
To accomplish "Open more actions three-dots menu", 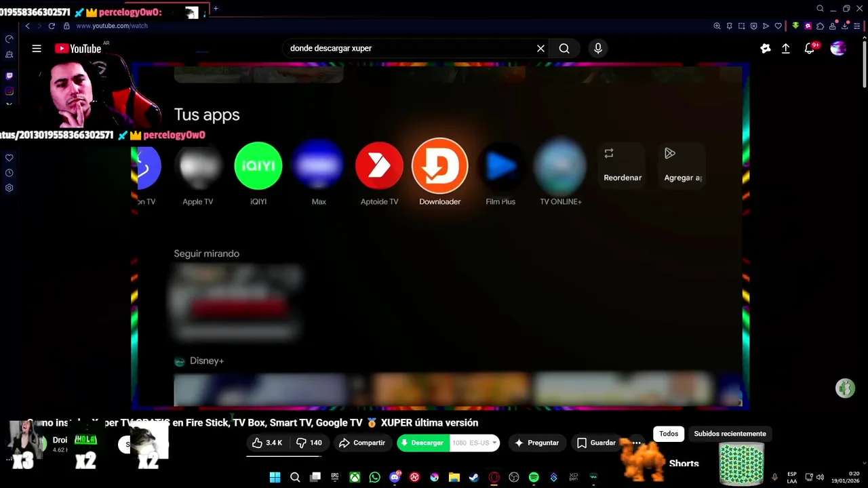I will [636, 443].
